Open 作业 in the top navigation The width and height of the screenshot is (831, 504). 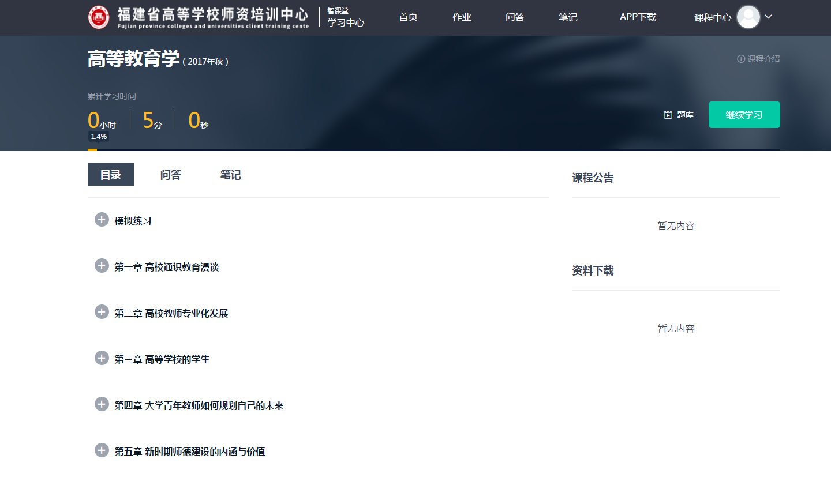click(462, 17)
